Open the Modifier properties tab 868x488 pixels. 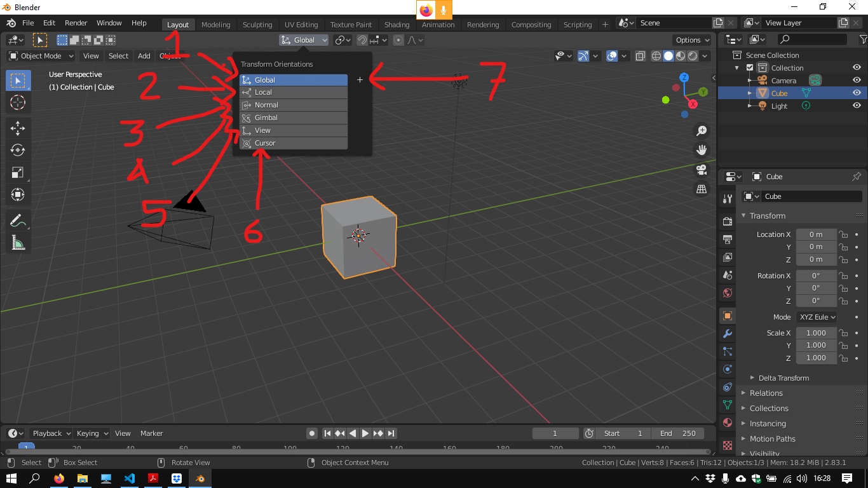pos(727,334)
